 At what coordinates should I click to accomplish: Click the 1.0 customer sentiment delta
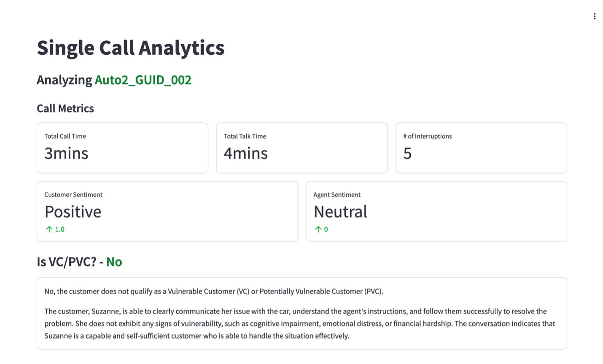60,229
